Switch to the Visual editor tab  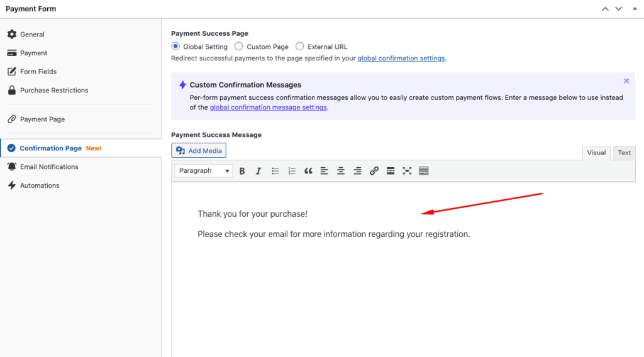(596, 153)
